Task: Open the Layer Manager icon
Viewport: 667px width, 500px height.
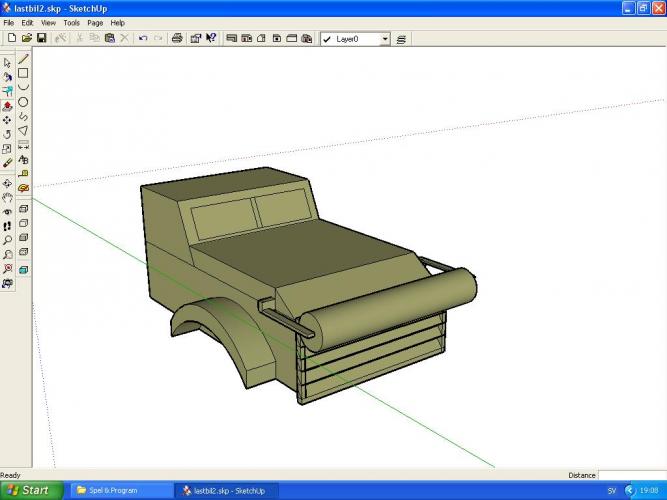Action: pos(402,39)
